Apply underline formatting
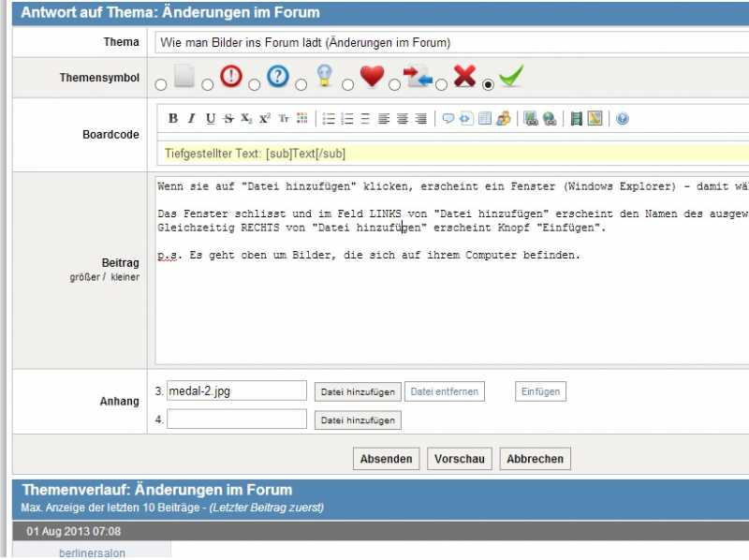 (210, 119)
